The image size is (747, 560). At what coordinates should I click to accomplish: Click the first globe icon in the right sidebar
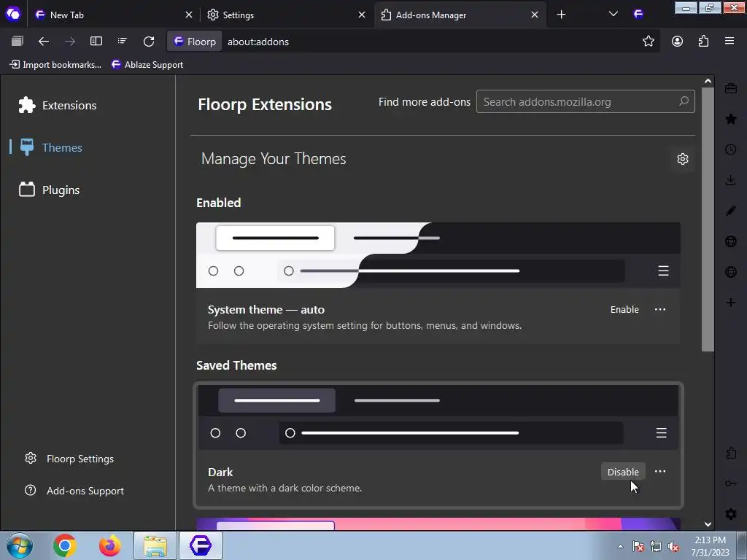[x=731, y=241]
